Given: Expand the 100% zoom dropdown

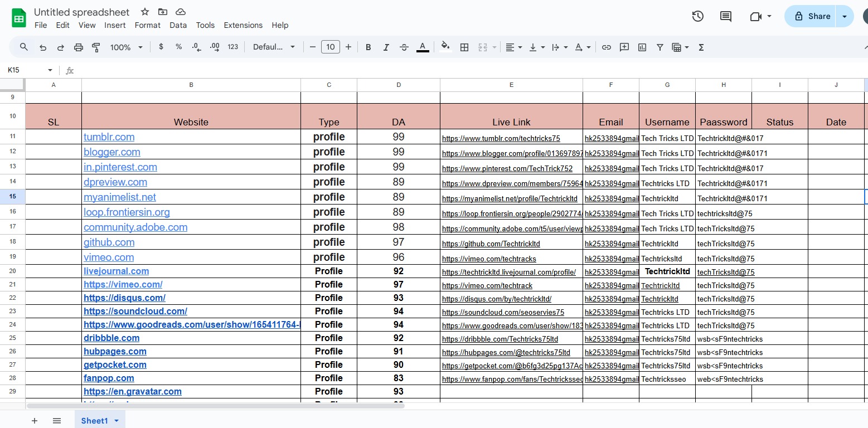Looking at the screenshot, I should pos(127,47).
